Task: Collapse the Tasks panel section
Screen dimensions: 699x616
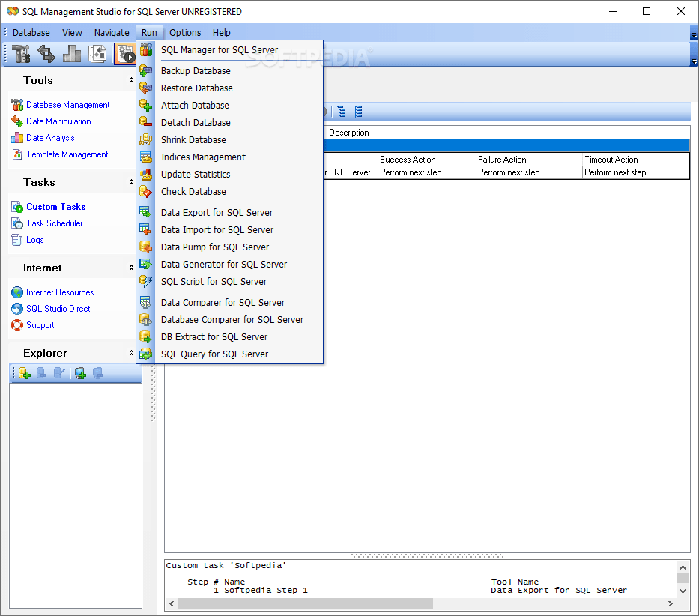Action: 131,182
